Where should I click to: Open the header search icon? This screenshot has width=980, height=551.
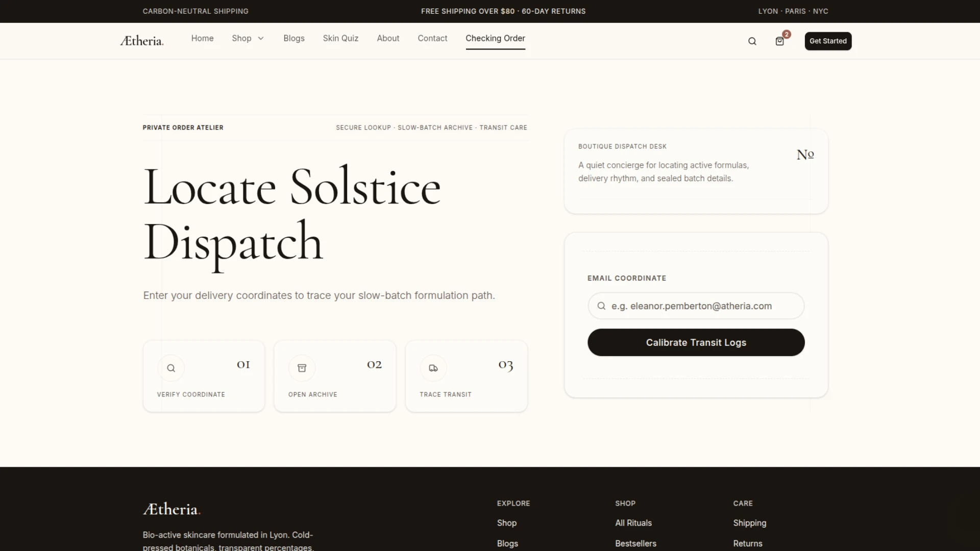click(752, 41)
